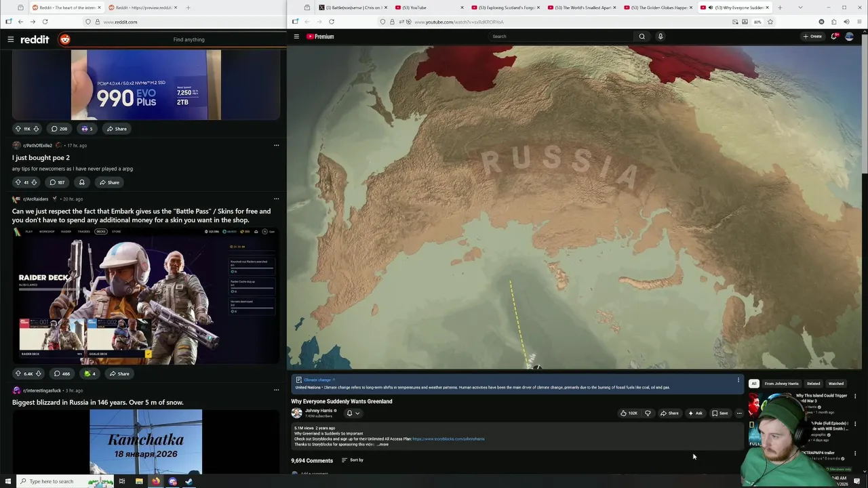Dislike the Greenland video
Screen dimensions: 868x488
coord(648,413)
